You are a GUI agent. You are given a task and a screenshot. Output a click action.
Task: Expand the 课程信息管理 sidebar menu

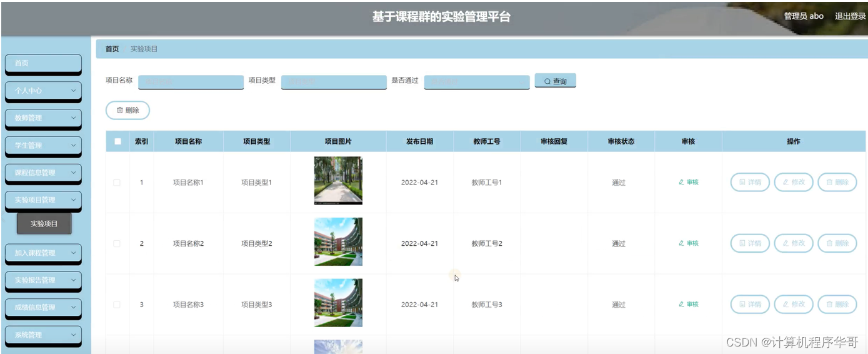tap(43, 173)
